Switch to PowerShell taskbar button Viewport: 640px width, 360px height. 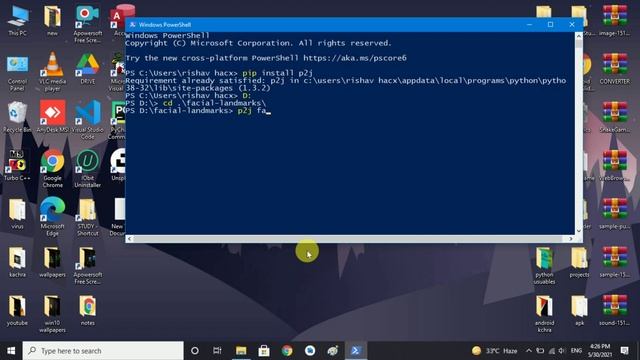click(356, 351)
